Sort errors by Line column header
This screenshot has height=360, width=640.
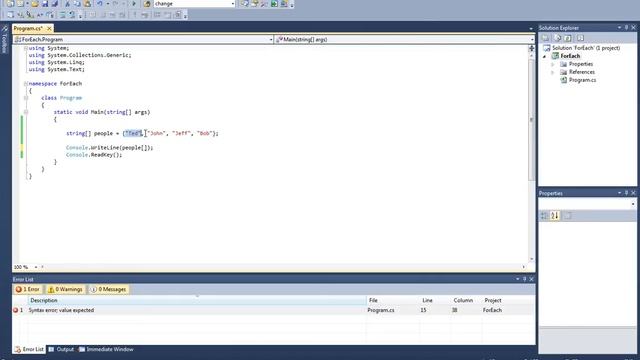point(435,300)
